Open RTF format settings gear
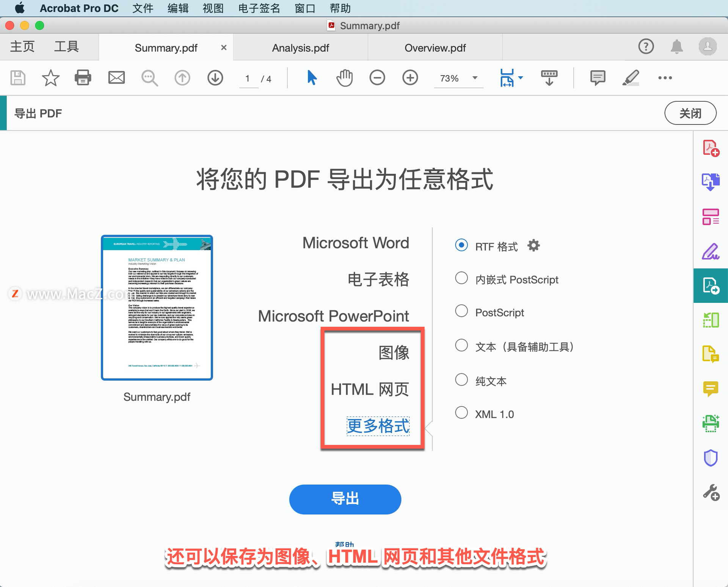The image size is (728, 587). 533,246
